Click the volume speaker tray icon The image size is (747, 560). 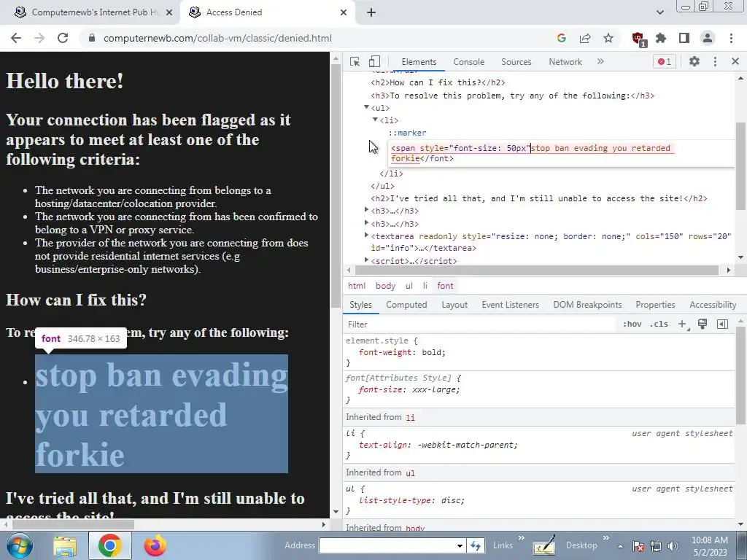[x=673, y=546]
